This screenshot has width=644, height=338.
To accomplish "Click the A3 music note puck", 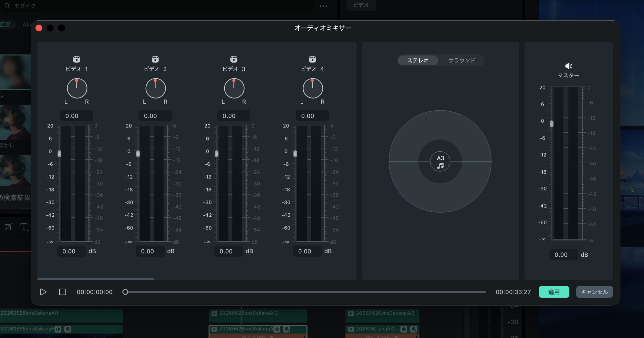I will coord(440,161).
